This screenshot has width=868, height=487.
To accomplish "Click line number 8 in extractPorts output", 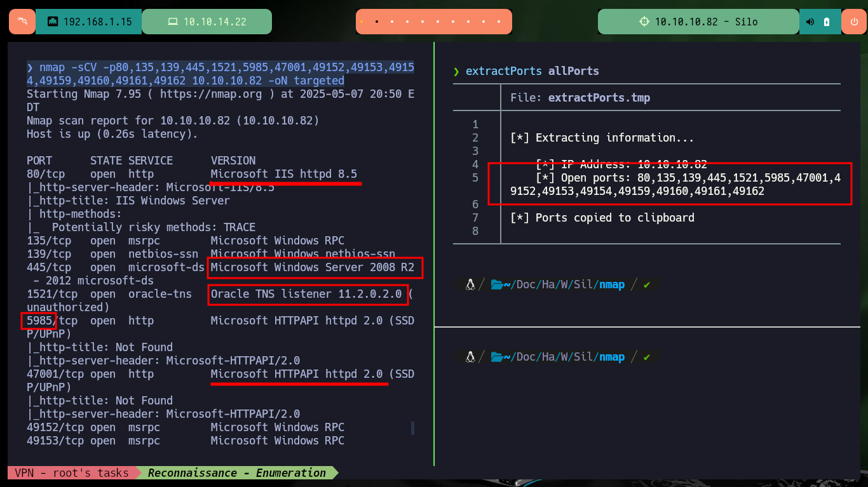I will point(475,231).
